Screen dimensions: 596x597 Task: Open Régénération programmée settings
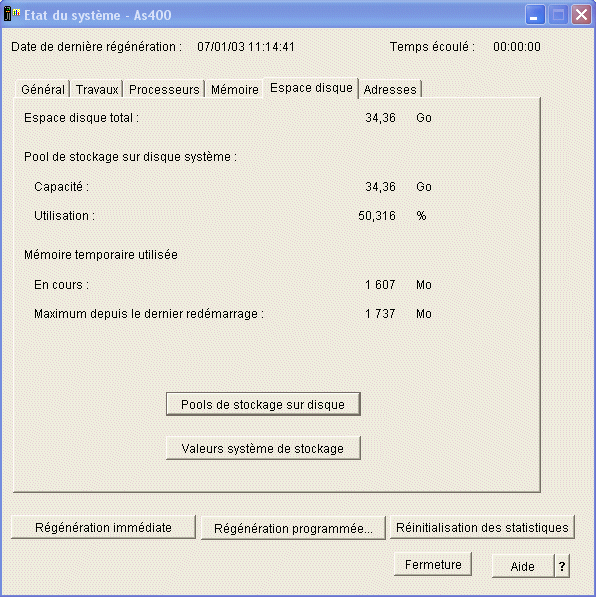293,528
